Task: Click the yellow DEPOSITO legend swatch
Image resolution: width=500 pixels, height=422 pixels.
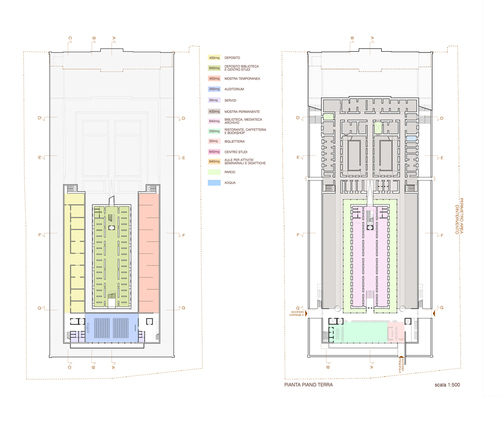Action: [x=214, y=58]
